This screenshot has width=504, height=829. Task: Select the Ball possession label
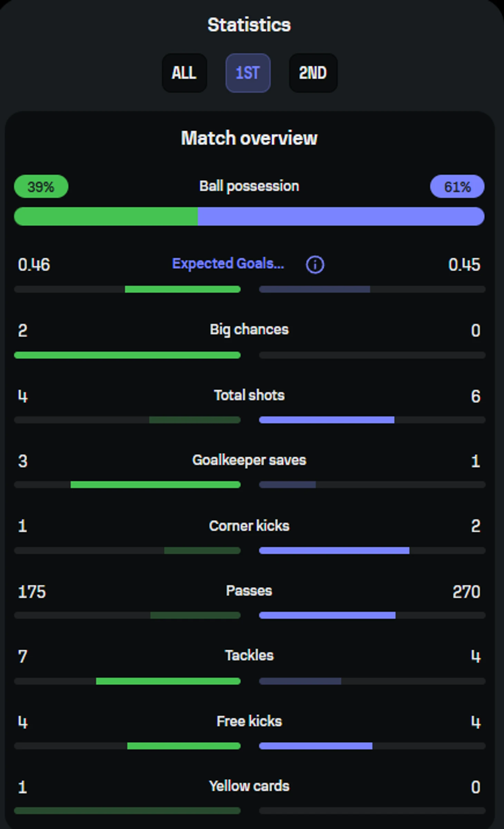coord(249,186)
